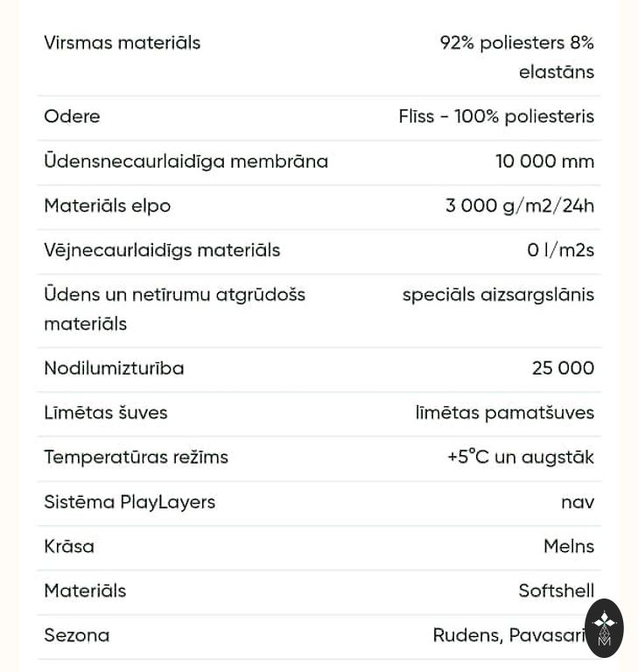Click the 'speciāls aizsargslānis' value

click(498, 295)
